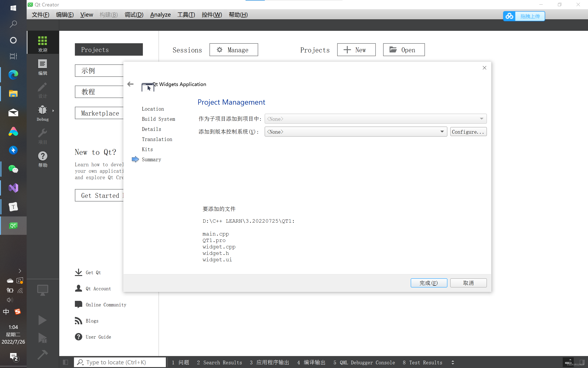Open the 3 应用程序输出 pane

pos(269,362)
